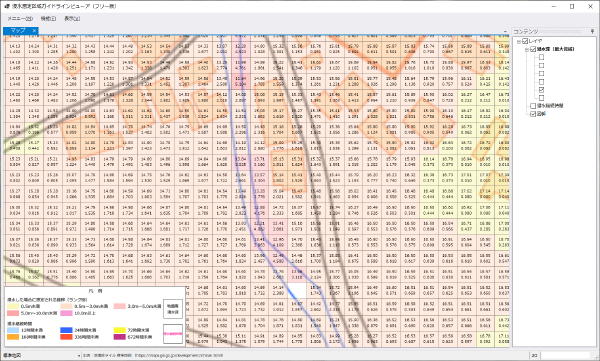Open the メニュー menu

20,18
